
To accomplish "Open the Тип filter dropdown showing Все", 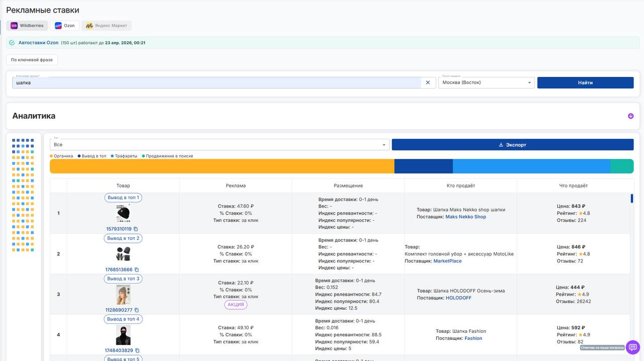I will click(219, 145).
